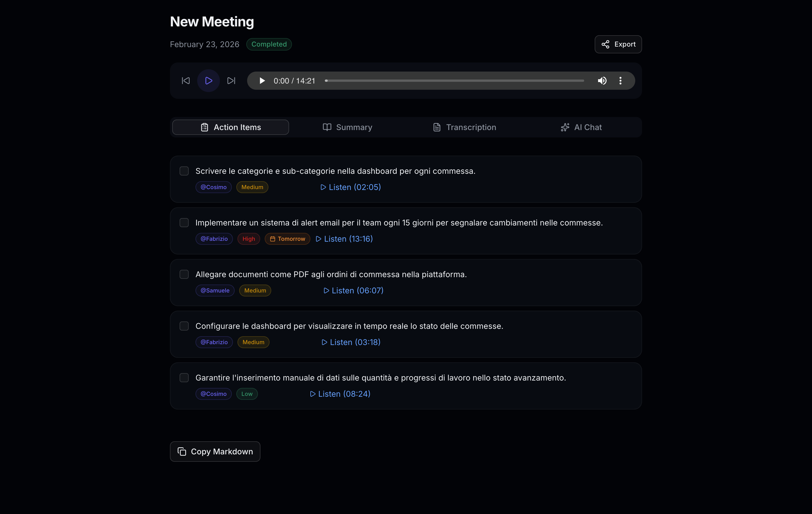812x514 pixels.
Task: Click the calendar icon on the Tomorrow badge
Action: (x=272, y=239)
